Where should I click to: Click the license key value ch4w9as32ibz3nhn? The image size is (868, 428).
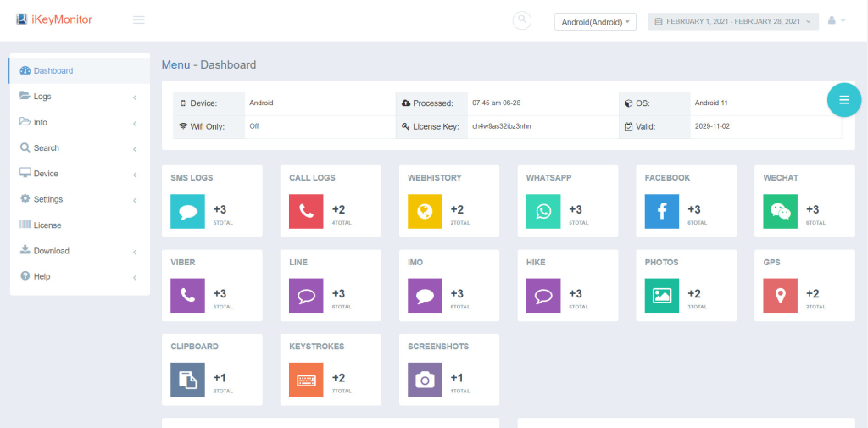502,126
